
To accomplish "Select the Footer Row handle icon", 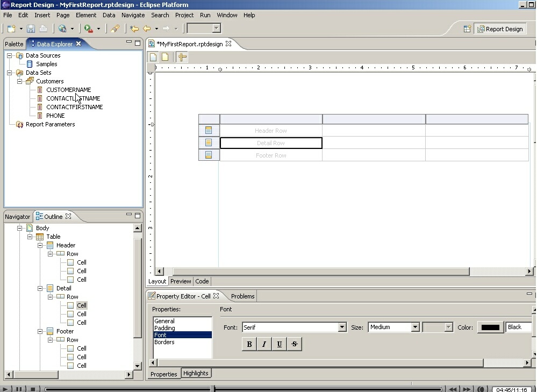I will tap(209, 155).
